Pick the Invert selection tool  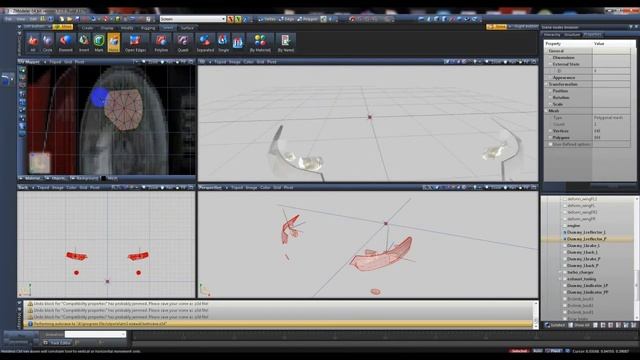(84, 43)
